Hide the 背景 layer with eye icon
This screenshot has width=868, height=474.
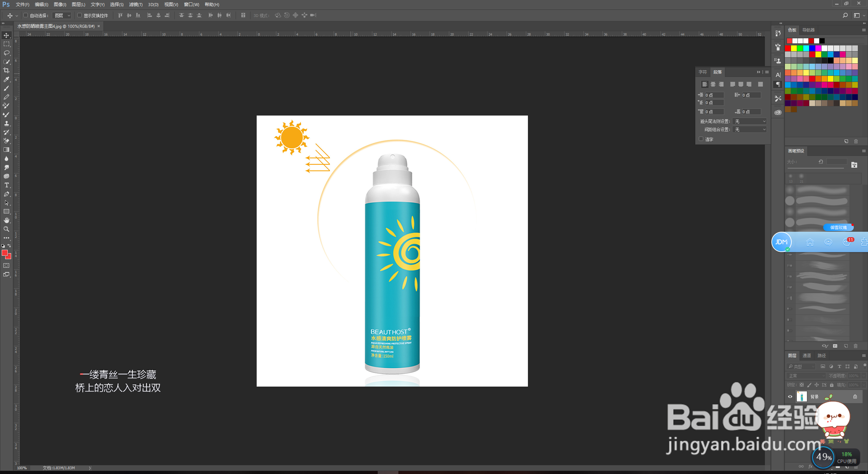(x=790, y=396)
